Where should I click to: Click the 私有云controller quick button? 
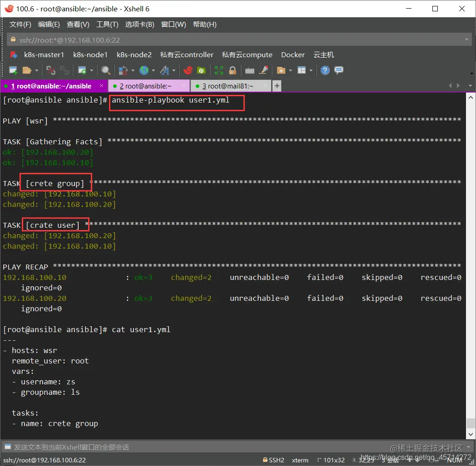[187, 55]
